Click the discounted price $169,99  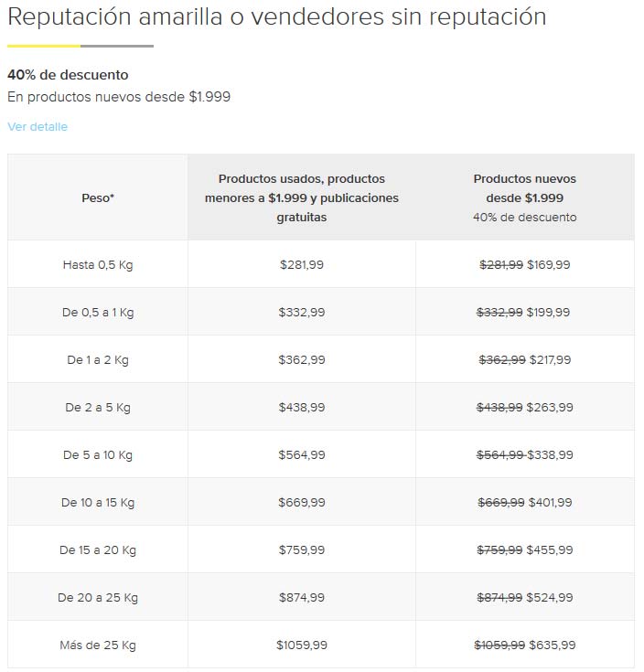(549, 265)
